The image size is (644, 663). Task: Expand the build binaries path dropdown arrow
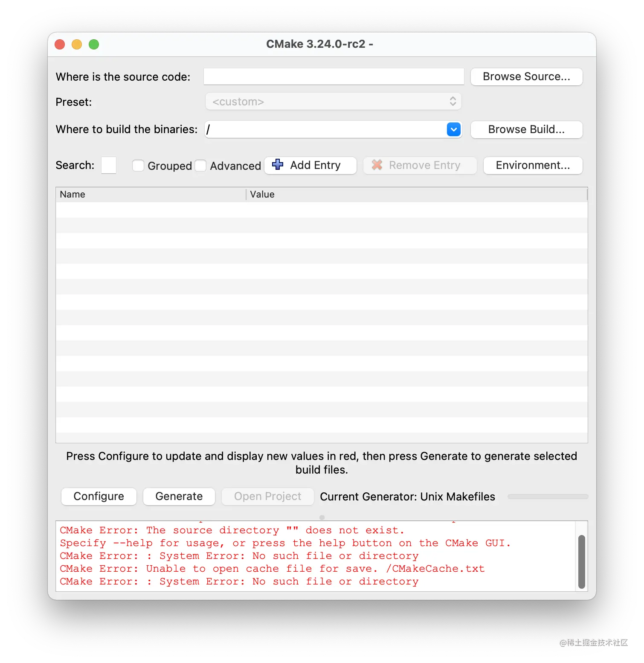click(x=454, y=129)
